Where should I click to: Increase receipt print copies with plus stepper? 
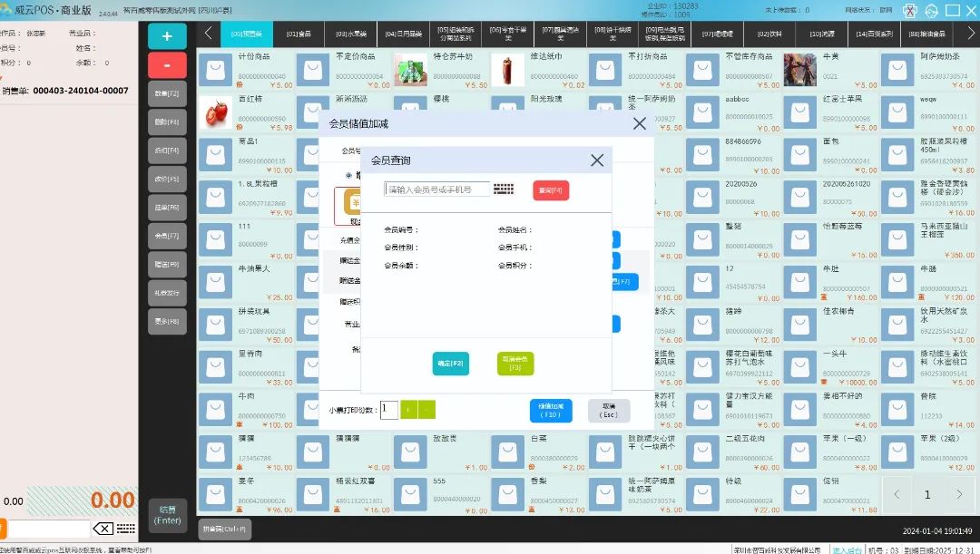coord(409,410)
